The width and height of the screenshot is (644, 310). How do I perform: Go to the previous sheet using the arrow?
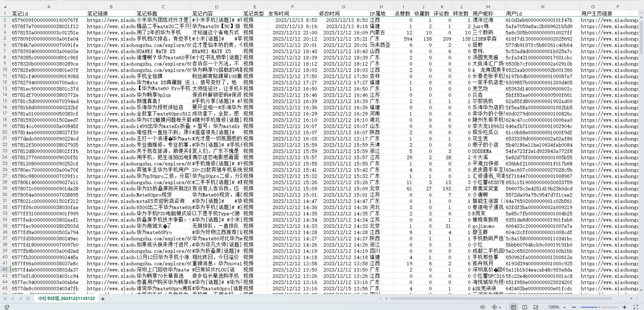pyautogui.click(x=13, y=298)
